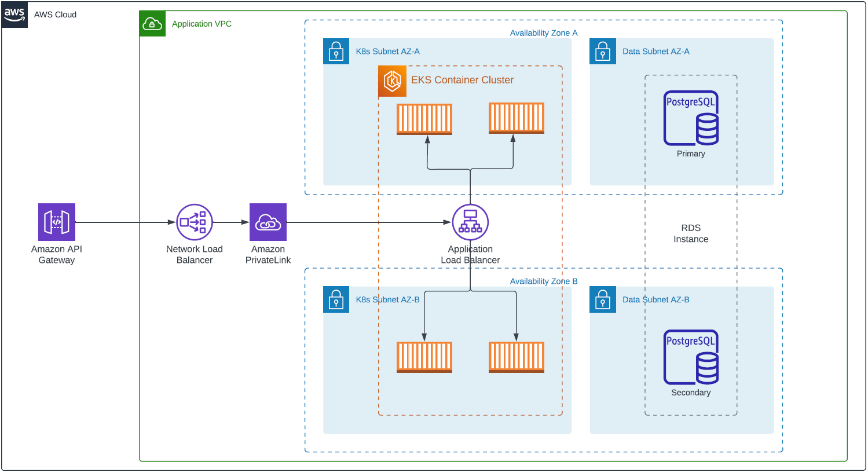The image size is (868, 472).
Task: Select the Application VPC label
Action: (202, 24)
